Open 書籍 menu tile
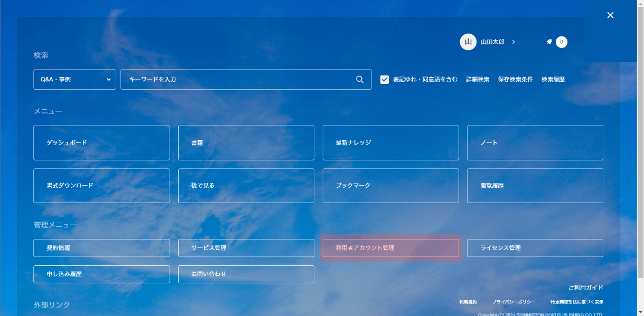The image size is (644, 316). pyautogui.click(x=246, y=142)
